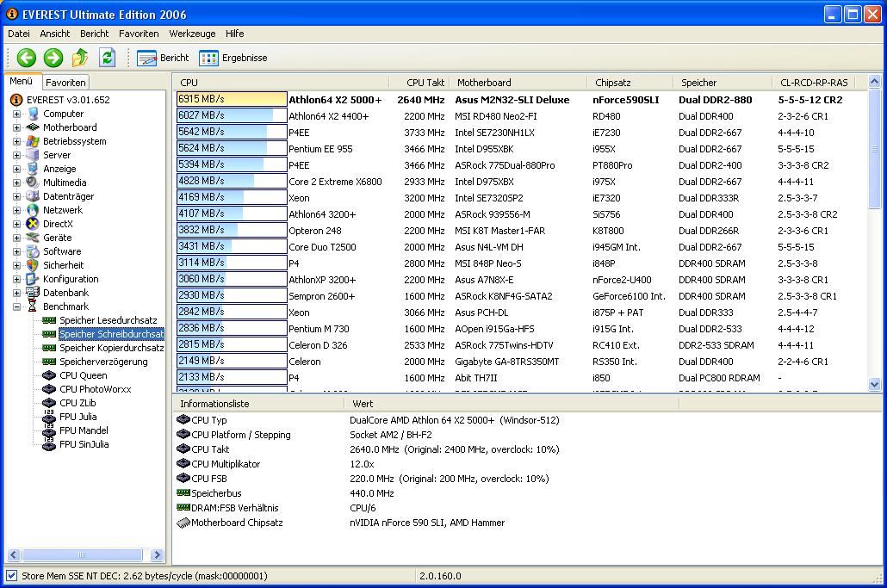Select the Konfiguration tree icon
This screenshot has width=887, height=588.
pyautogui.click(x=34, y=279)
